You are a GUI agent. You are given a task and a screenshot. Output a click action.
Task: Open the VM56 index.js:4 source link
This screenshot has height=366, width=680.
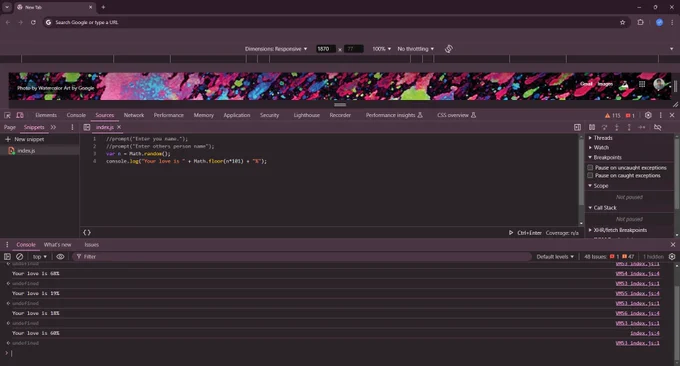pos(638,313)
